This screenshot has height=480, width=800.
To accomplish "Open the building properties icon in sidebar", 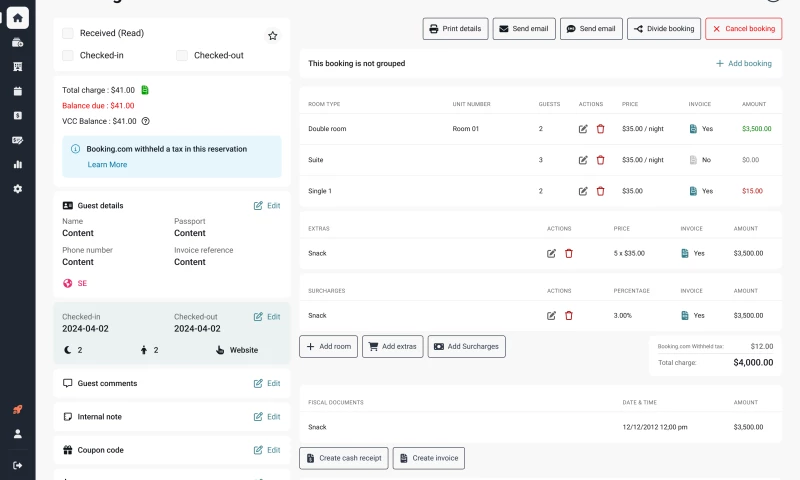I will [18, 67].
